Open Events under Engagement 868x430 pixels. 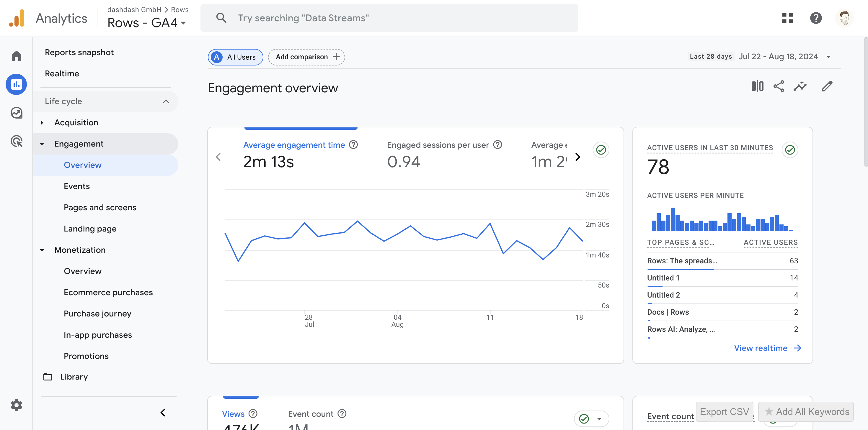click(x=77, y=186)
